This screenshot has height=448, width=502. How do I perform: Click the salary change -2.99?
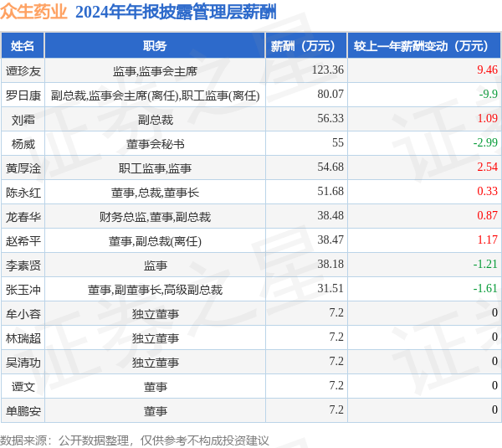click(485, 142)
